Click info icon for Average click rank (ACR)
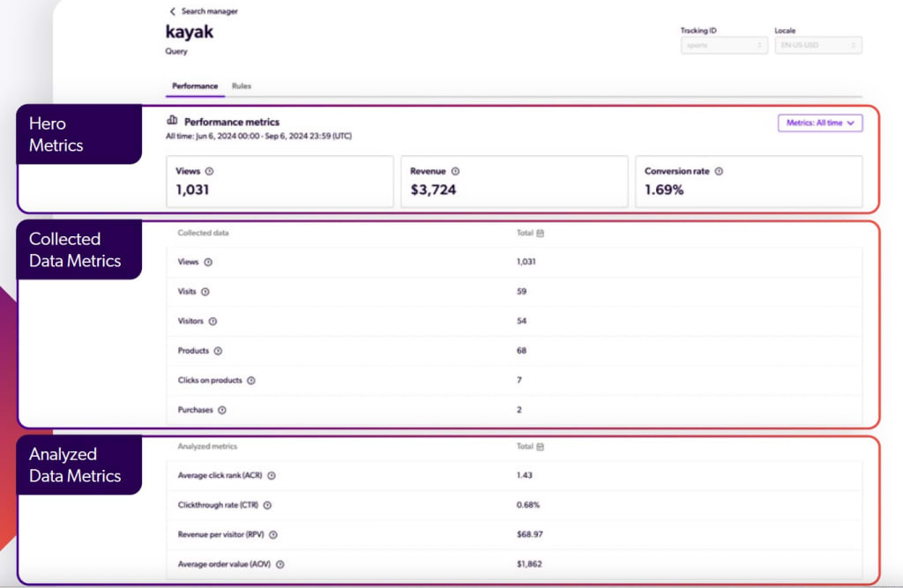Image resolution: width=903 pixels, height=588 pixels. pyautogui.click(x=272, y=476)
